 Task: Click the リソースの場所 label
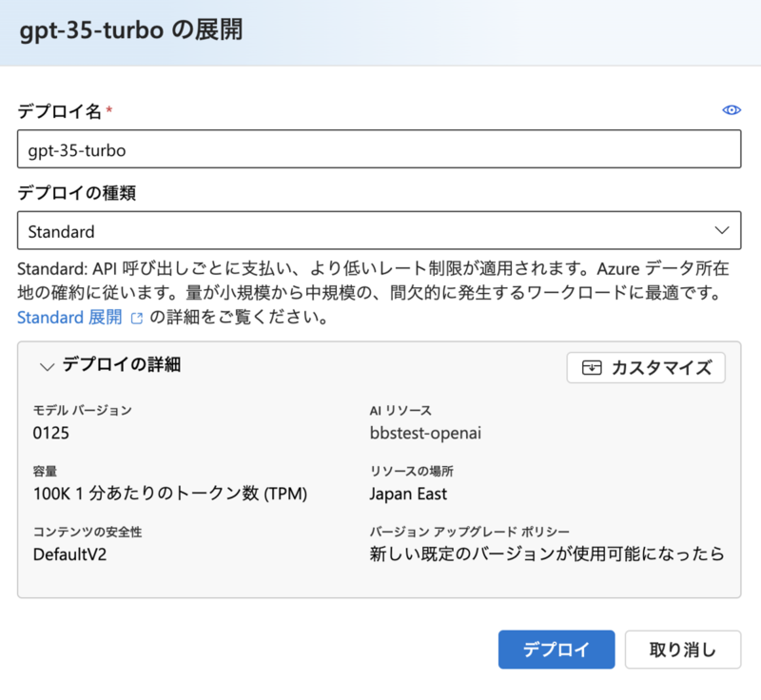[412, 471]
